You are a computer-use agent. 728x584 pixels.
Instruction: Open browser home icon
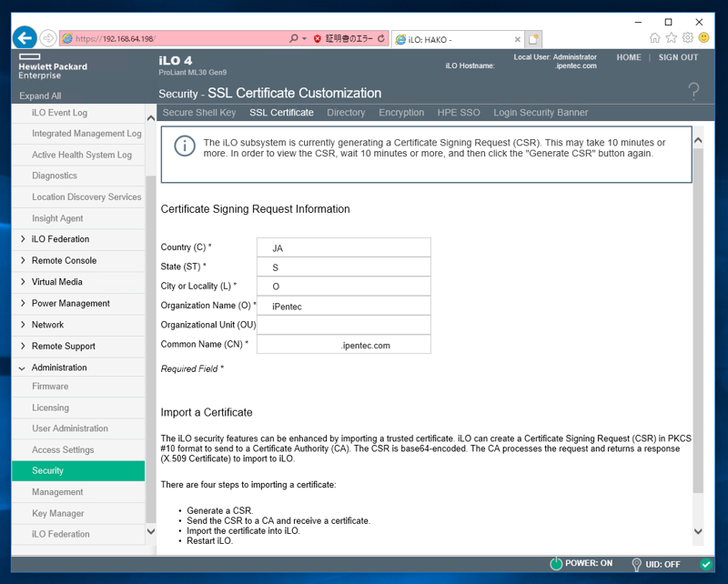pyautogui.click(x=654, y=37)
